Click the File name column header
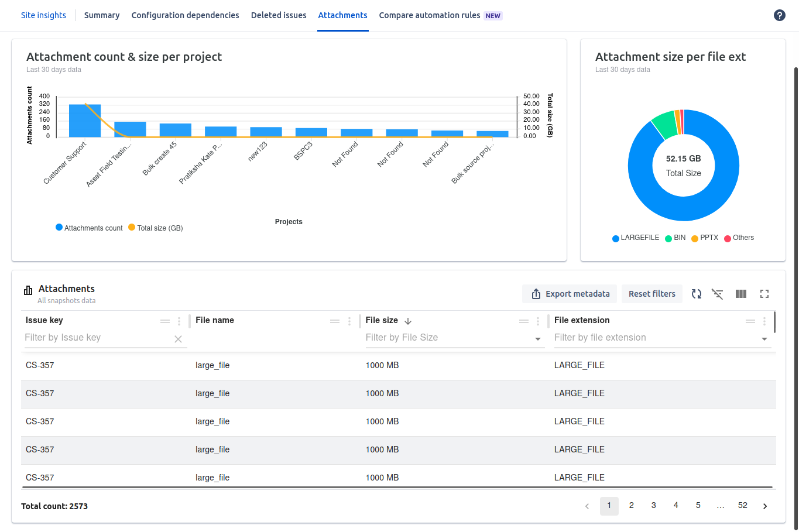799x532 pixels. point(215,320)
